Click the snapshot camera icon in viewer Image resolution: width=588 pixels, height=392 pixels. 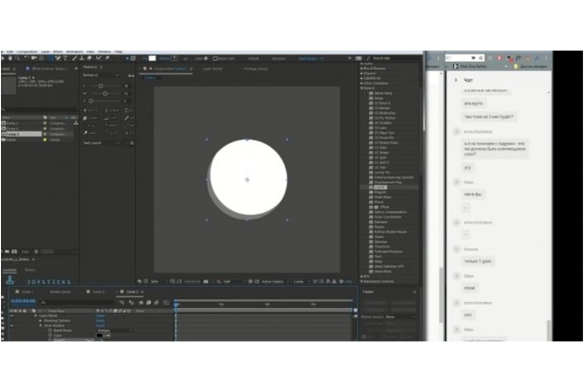206,281
